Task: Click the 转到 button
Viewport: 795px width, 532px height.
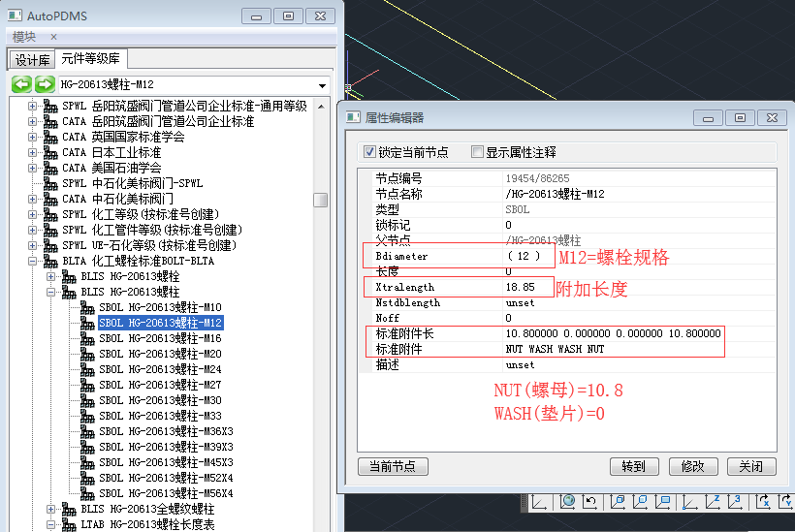Action: point(633,466)
